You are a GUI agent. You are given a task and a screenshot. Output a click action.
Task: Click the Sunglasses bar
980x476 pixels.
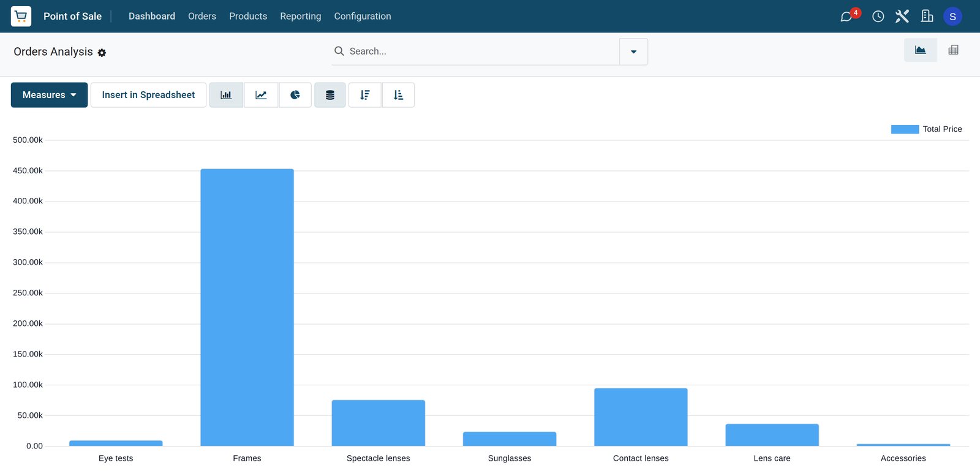(510, 439)
